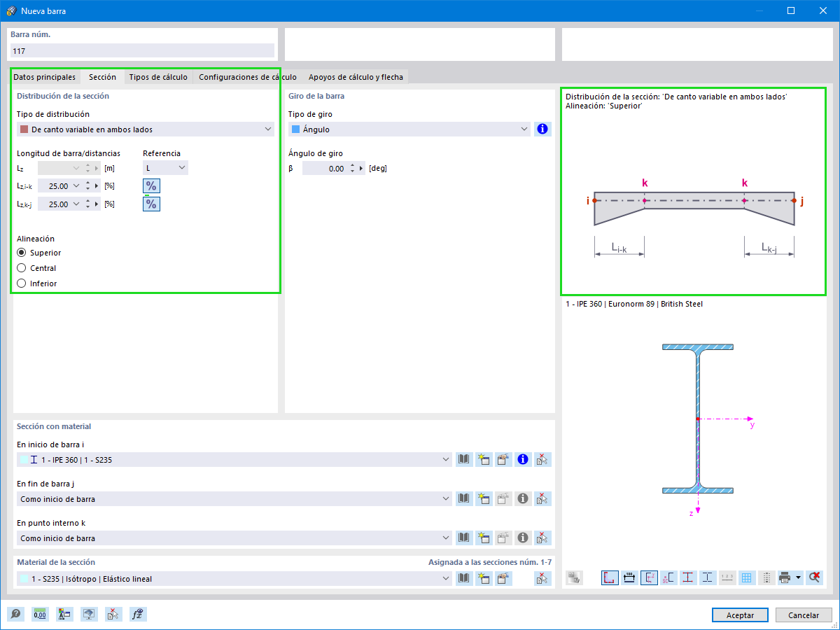Click the Aceptar button
The width and height of the screenshot is (840, 630).
pyautogui.click(x=740, y=615)
